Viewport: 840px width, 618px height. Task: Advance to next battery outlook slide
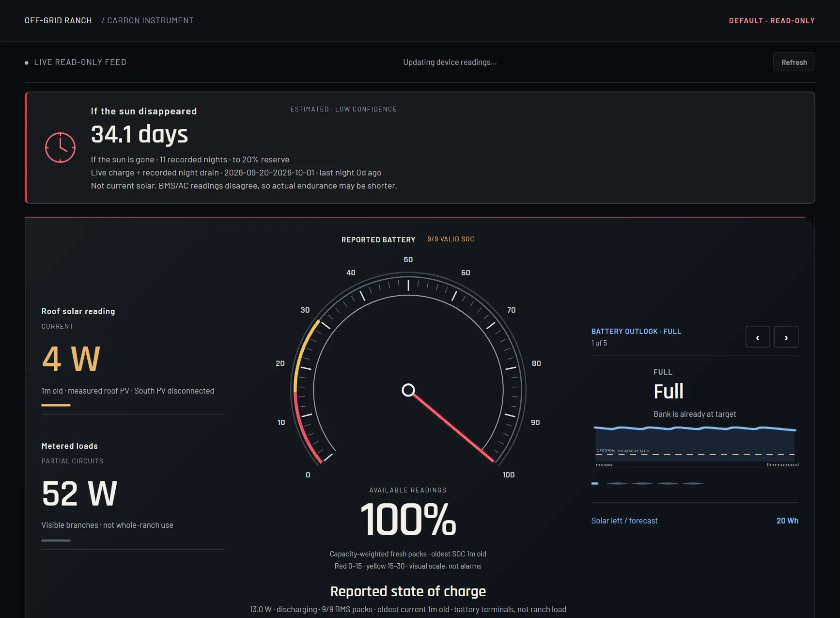[786, 337]
